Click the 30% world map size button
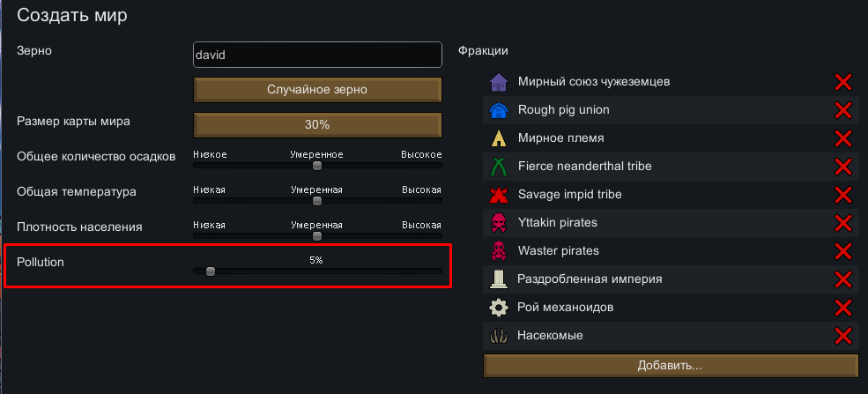 click(x=317, y=124)
